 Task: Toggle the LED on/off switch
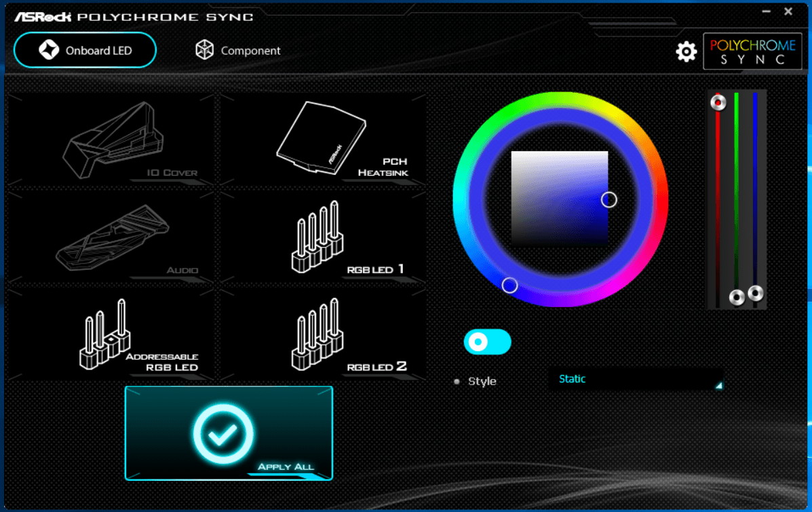487,342
